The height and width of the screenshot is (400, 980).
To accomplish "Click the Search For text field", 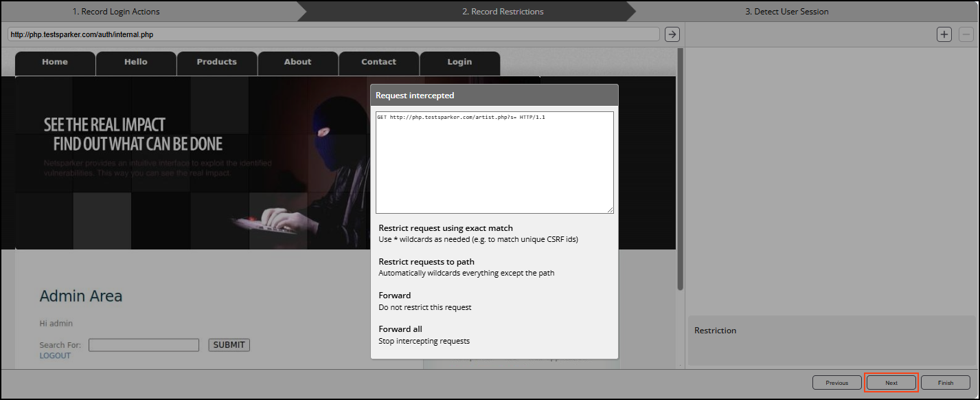I will click(144, 345).
